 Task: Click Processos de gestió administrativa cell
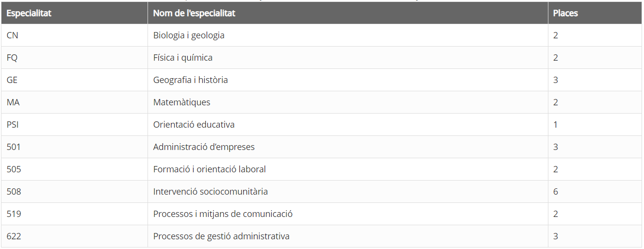348,236
